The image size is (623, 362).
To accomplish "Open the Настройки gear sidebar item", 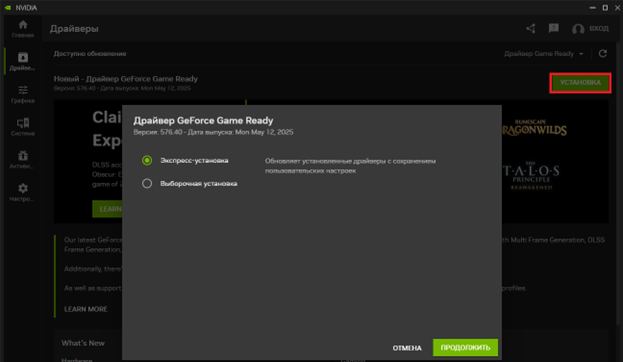I will (x=23, y=192).
